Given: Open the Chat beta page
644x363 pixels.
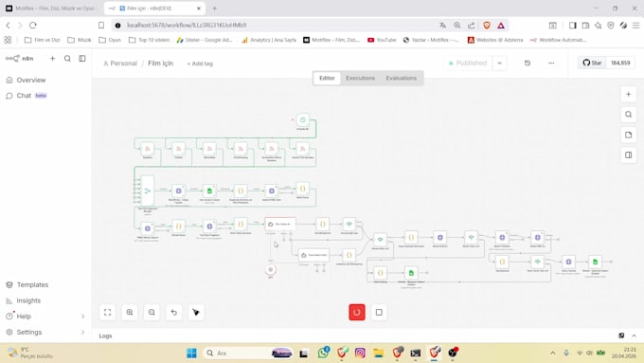Looking at the screenshot, I should [x=27, y=96].
